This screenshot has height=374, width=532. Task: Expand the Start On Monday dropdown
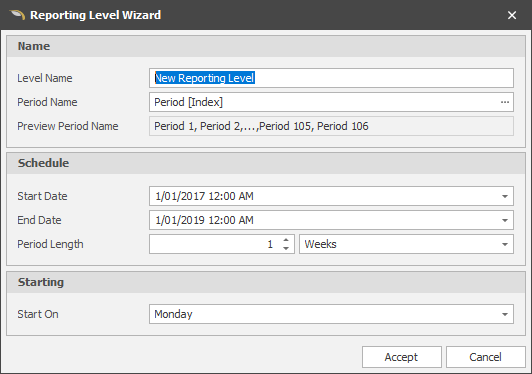tap(505, 314)
